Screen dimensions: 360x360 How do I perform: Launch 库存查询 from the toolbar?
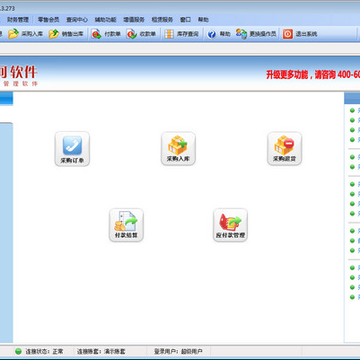[182, 34]
